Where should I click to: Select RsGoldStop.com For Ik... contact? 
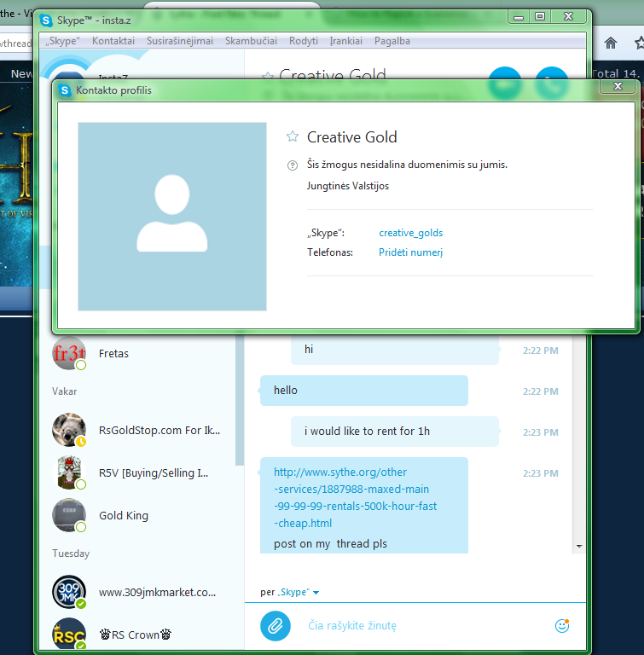[160, 430]
